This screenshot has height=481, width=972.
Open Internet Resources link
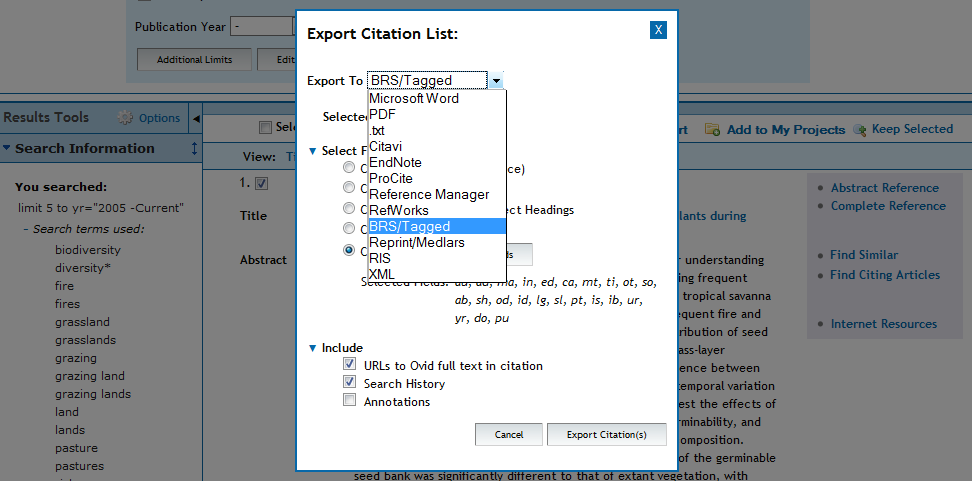tap(884, 324)
